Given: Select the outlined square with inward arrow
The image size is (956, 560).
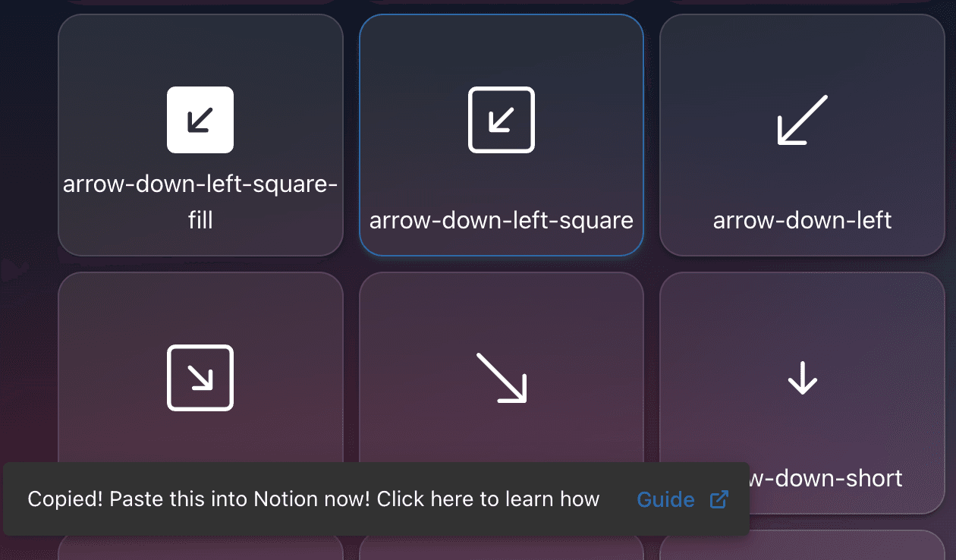Looking at the screenshot, I should point(501,120).
